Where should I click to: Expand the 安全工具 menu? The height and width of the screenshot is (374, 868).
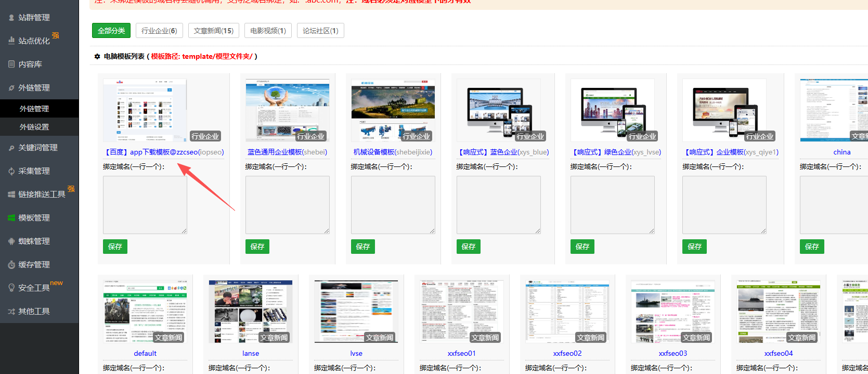pyautogui.click(x=34, y=288)
